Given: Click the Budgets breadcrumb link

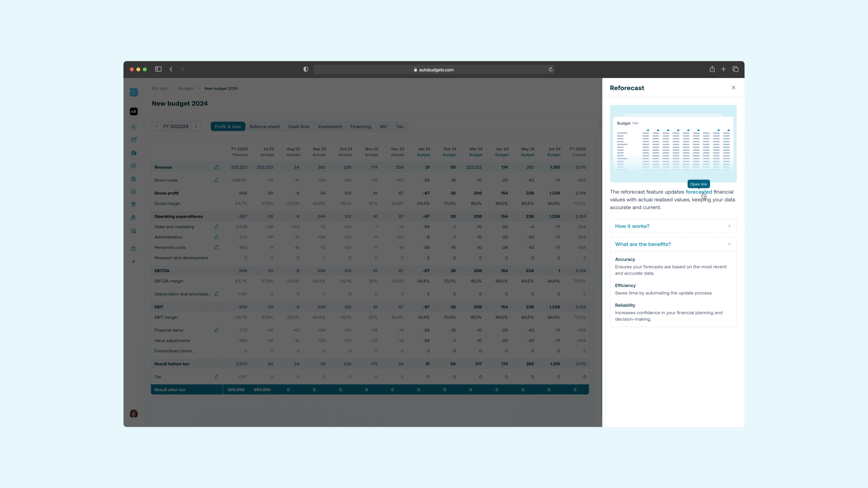Looking at the screenshot, I should coord(186,89).
